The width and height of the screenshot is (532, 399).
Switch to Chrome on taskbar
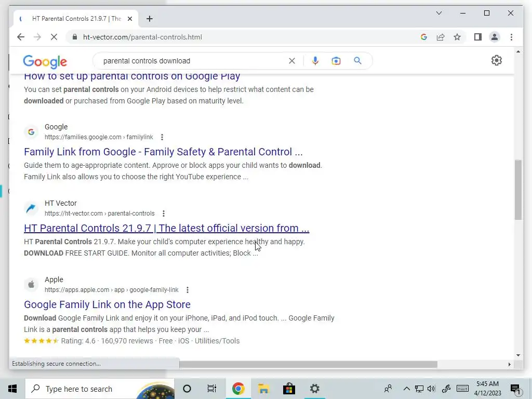[x=238, y=389]
